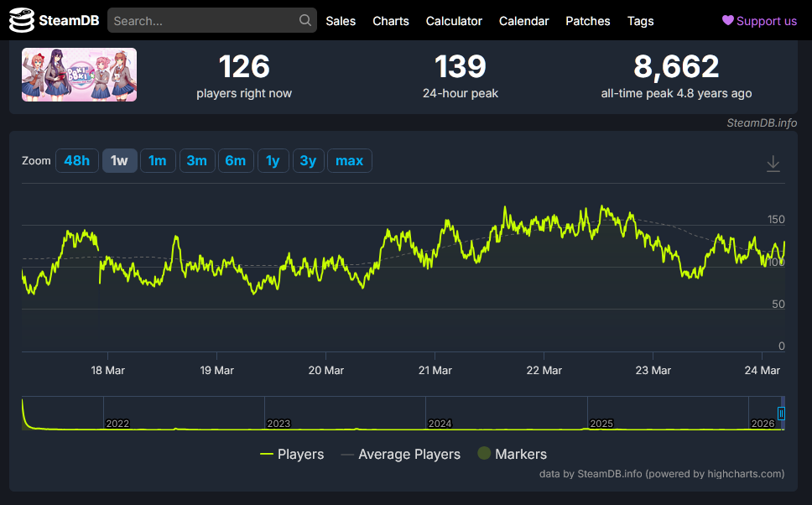Image resolution: width=812 pixels, height=505 pixels.
Task: Select the 1m zoom range
Action: point(158,160)
